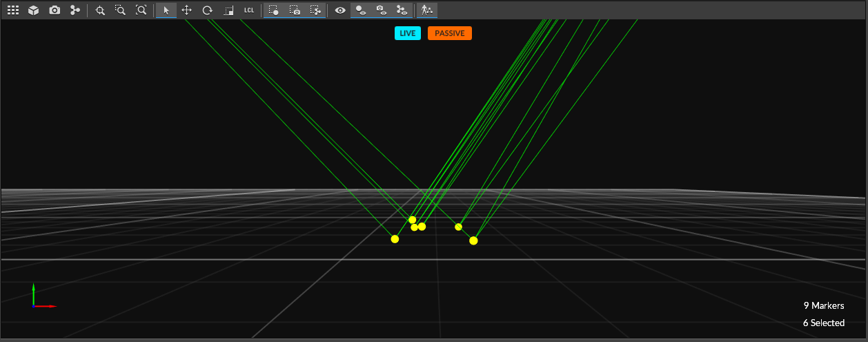Click the zoom extents framed magnifier

(141, 10)
